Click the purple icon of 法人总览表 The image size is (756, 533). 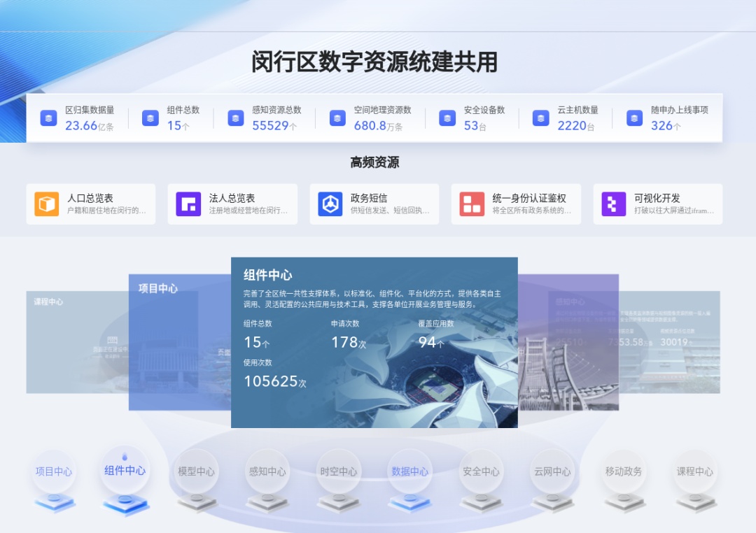pyautogui.click(x=188, y=204)
